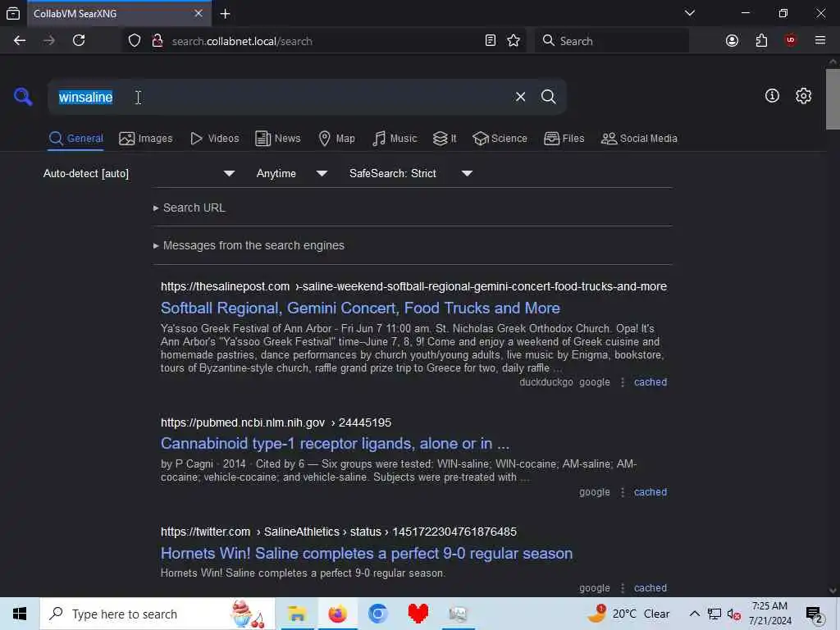Viewport: 840px width, 630px height.
Task: List all tabs dropdown arrow
Action: (690, 13)
